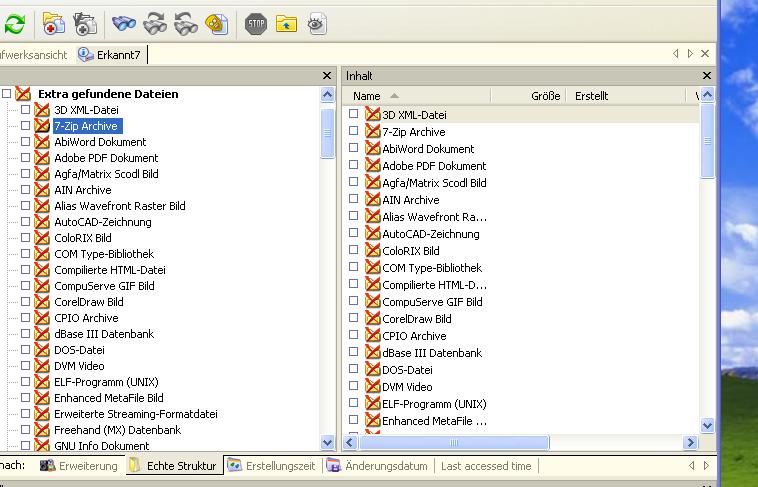Select Alias Wavefront Raster Bild in the tree
758x487 pixels.
[x=120, y=206]
